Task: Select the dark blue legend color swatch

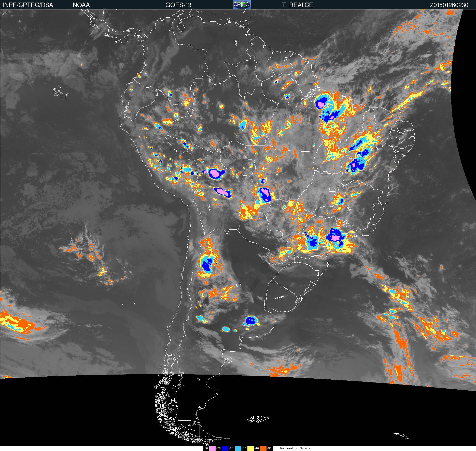Action: (225, 448)
